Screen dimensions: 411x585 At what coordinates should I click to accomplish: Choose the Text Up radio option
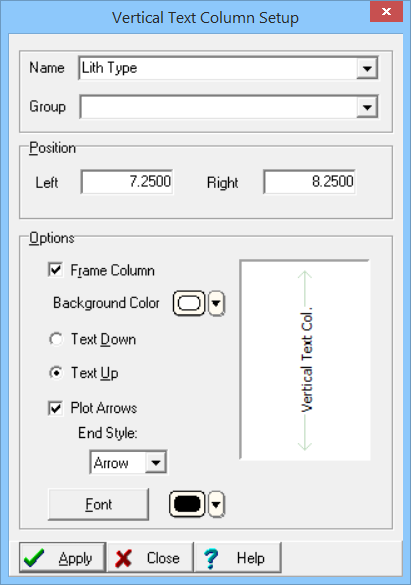56,373
